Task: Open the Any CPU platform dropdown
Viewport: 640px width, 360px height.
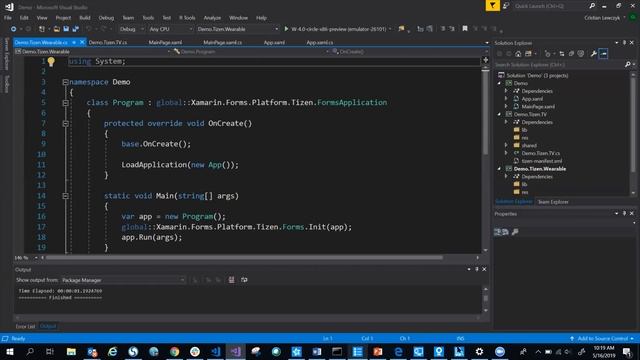Action: [x=171, y=29]
